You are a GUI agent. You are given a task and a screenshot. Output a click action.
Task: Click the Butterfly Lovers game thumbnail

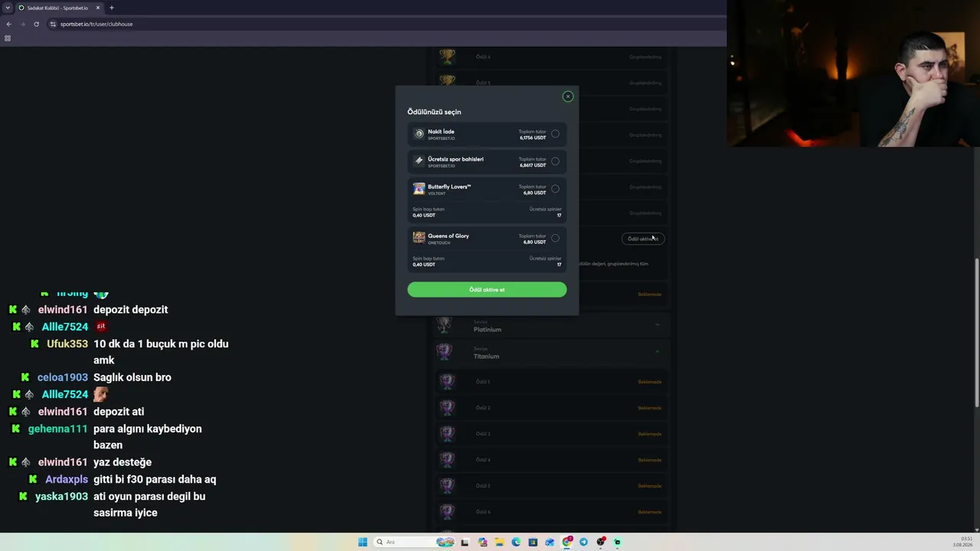click(419, 189)
